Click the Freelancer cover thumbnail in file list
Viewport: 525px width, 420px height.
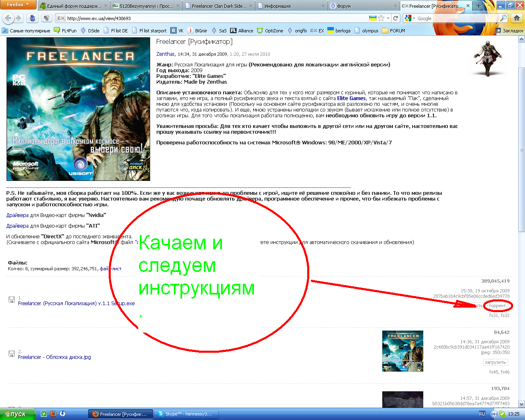[x=402, y=351]
